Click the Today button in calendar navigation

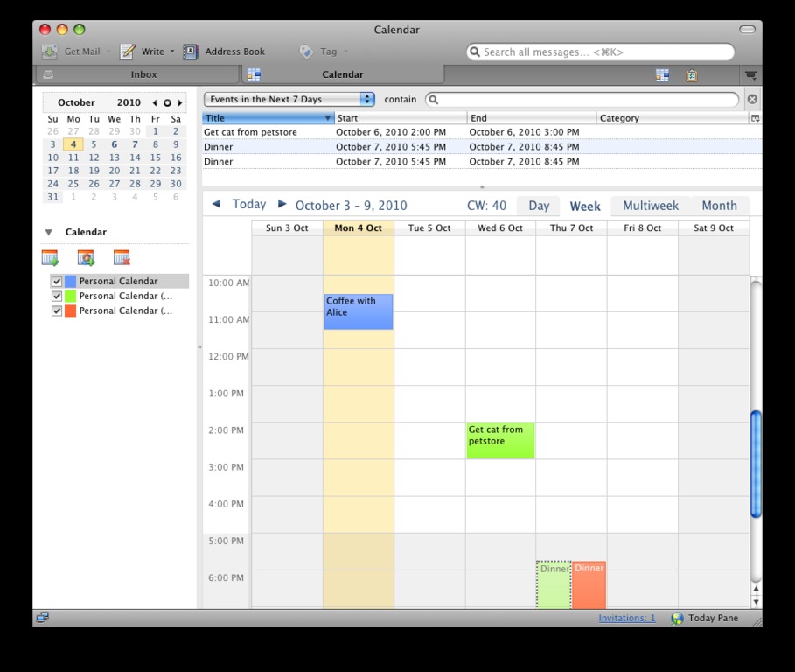point(248,205)
